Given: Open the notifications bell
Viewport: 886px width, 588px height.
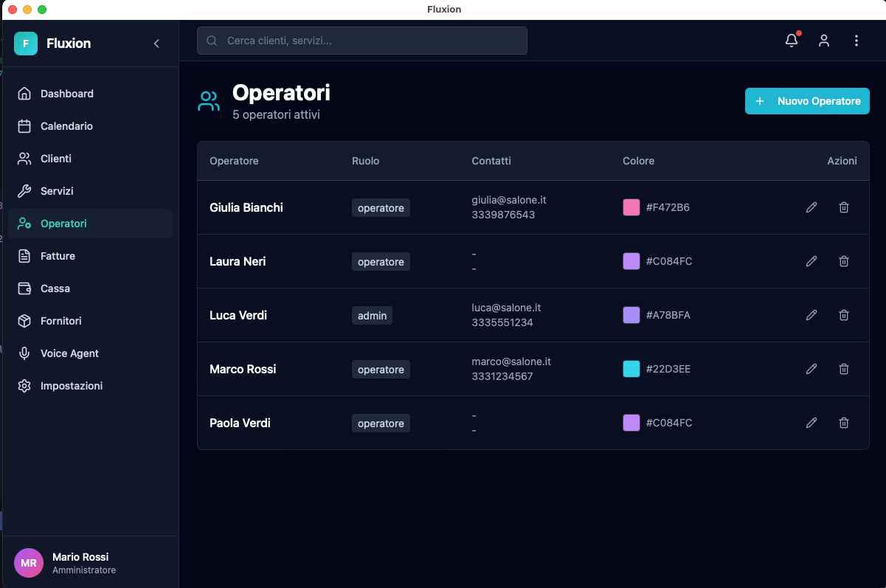Looking at the screenshot, I should point(792,41).
